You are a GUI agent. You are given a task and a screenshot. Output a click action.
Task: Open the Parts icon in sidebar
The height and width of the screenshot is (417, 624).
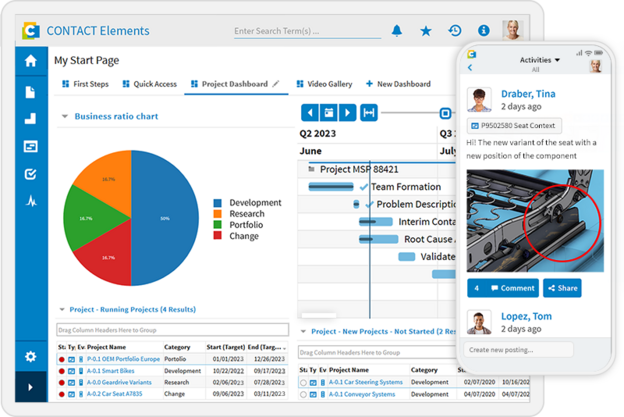pyautogui.click(x=30, y=118)
